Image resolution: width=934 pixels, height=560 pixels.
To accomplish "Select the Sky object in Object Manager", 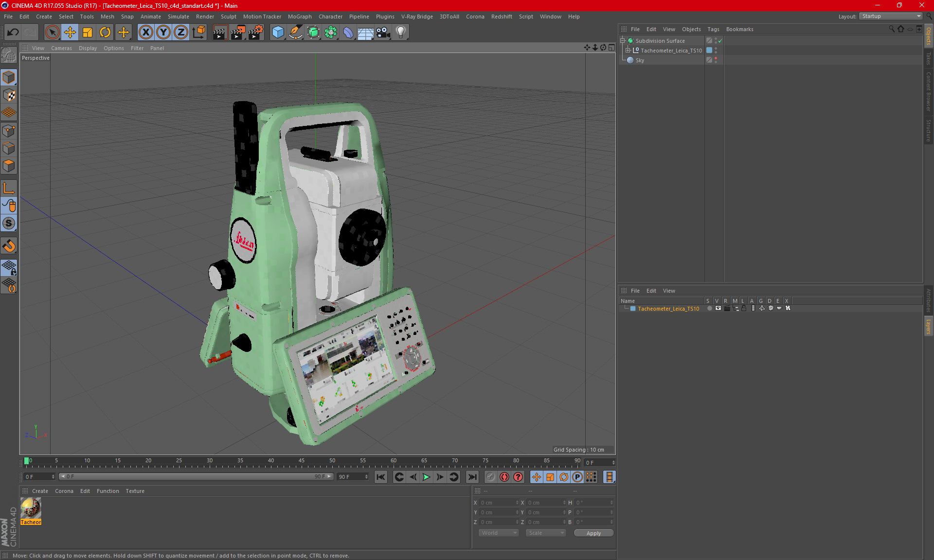I will (x=640, y=60).
